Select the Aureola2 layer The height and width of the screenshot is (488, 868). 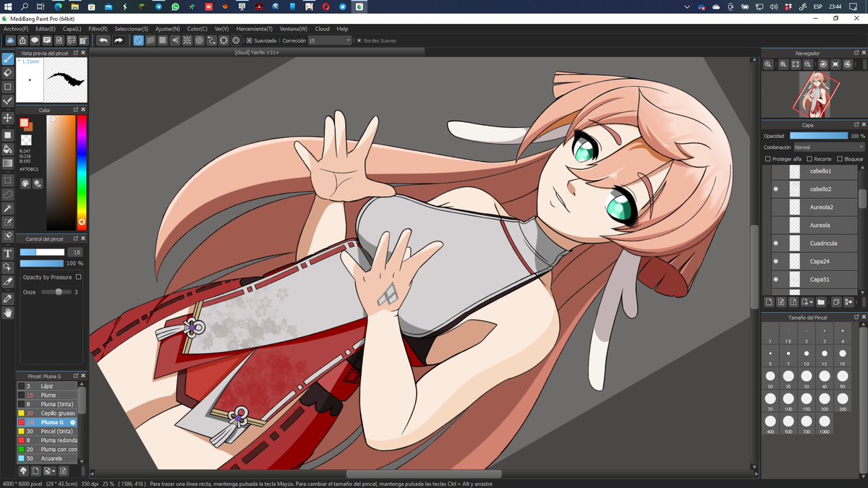pyautogui.click(x=814, y=207)
